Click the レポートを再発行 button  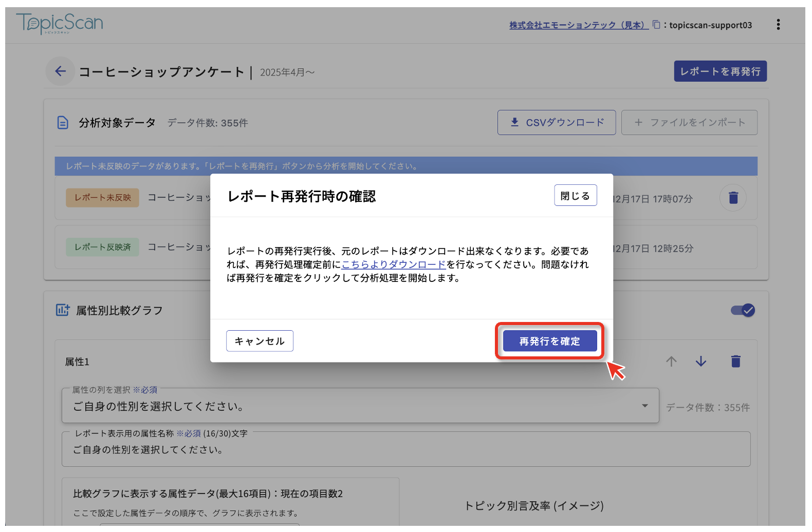point(720,71)
